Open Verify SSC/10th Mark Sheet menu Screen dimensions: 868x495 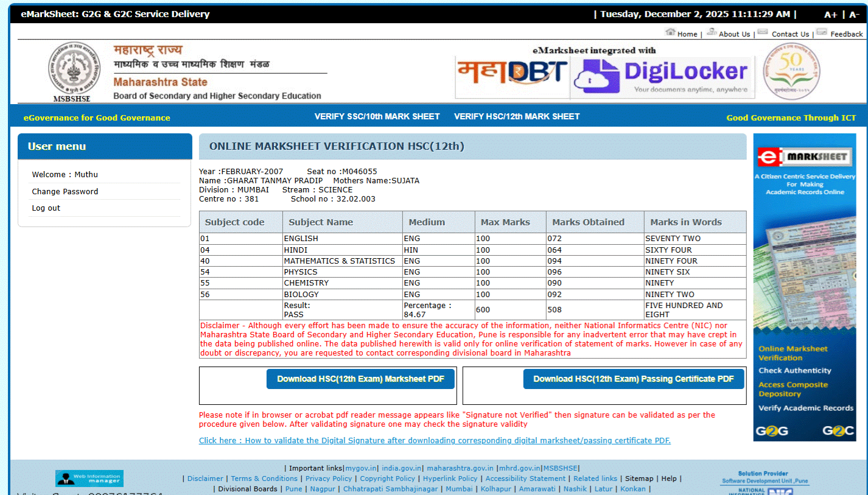pos(377,116)
